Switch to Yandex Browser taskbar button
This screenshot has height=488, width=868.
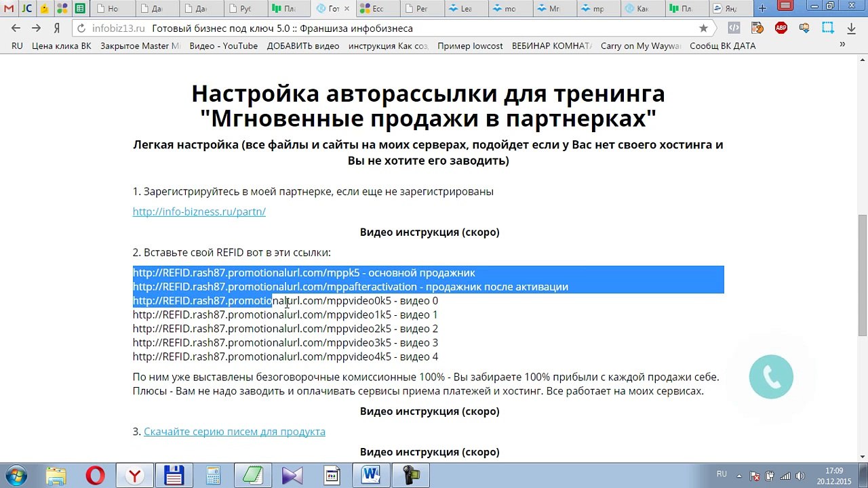coord(134,476)
